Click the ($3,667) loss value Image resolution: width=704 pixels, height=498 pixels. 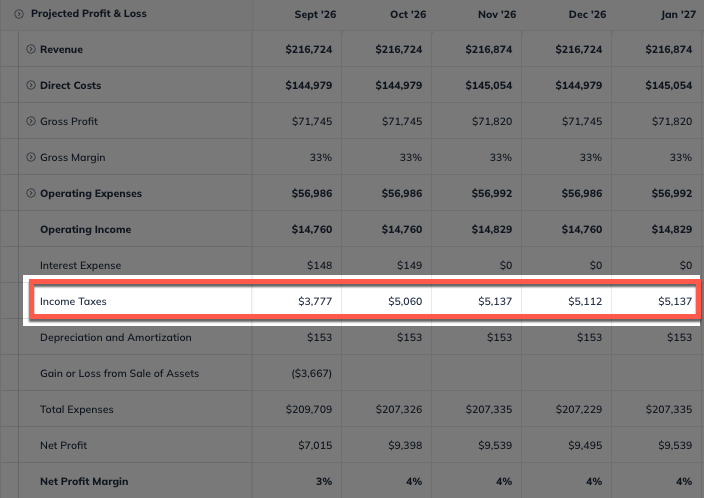(312, 373)
